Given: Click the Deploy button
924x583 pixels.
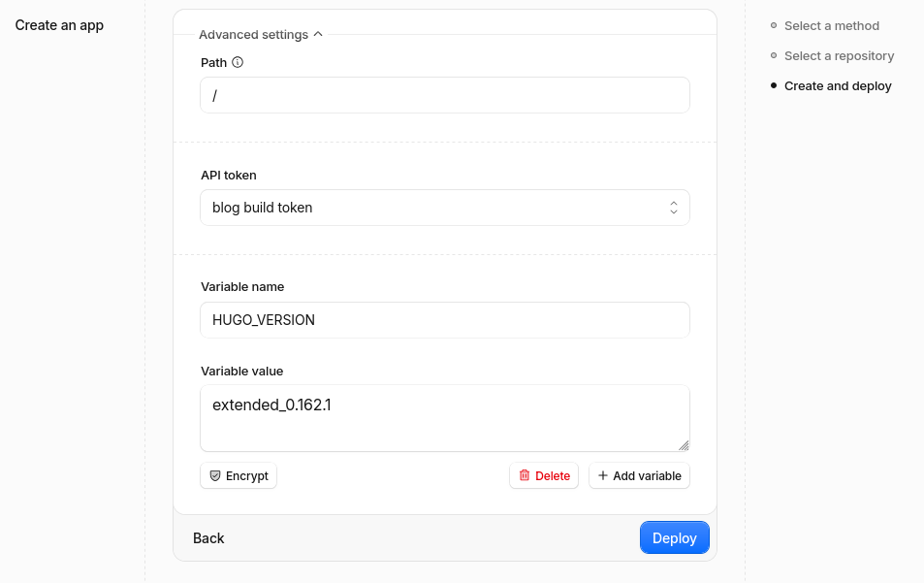Looking at the screenshot, I should click(x=675, y=537).
